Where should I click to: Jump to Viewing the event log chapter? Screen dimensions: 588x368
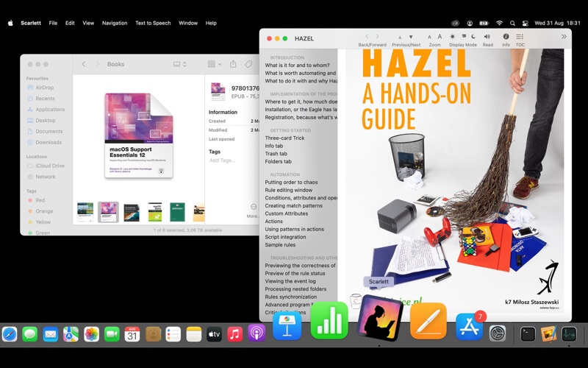coord(290,281)
